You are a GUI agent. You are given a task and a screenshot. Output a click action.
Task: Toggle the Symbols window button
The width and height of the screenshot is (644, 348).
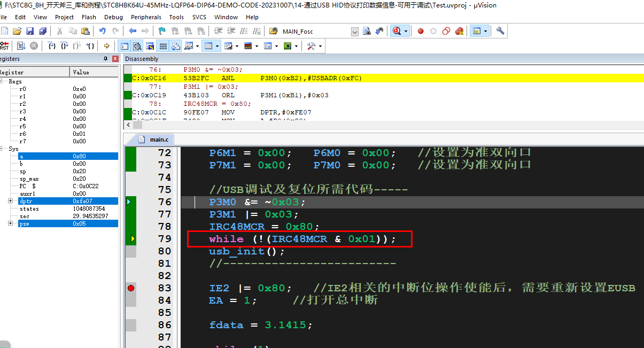point(150,46)
